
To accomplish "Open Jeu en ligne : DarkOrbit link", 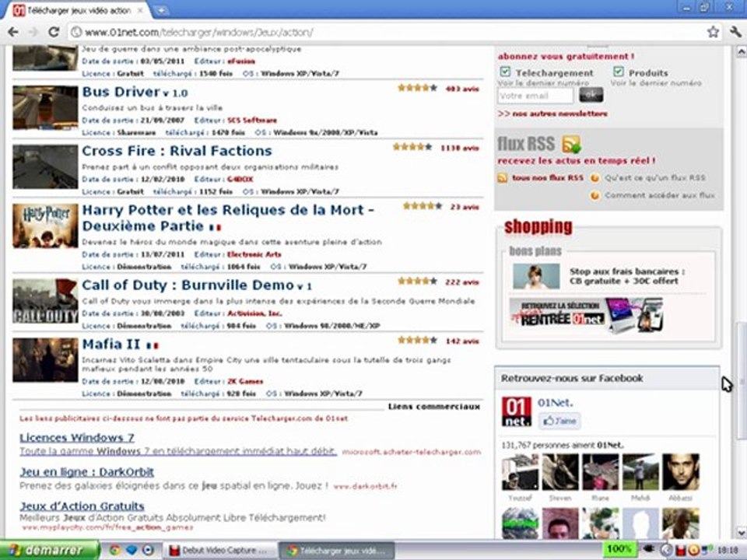I will coord(86,472).
